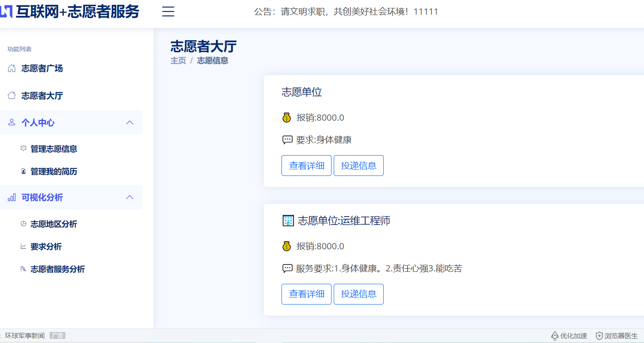
Task: Open 志愿者服务分析 menu item
Action: (x=58, y=269)
